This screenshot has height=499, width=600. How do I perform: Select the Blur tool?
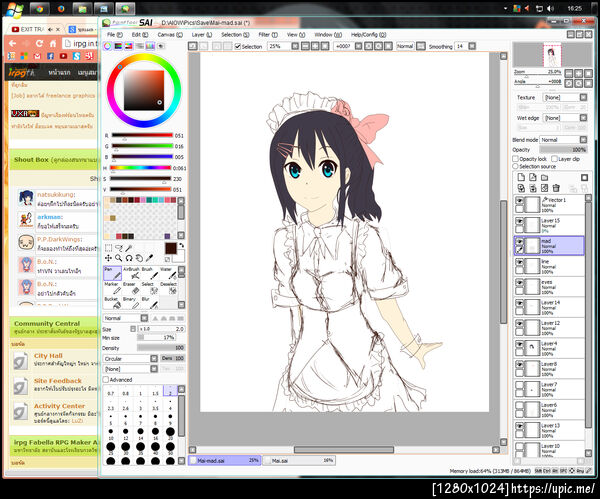click(150, 303)
